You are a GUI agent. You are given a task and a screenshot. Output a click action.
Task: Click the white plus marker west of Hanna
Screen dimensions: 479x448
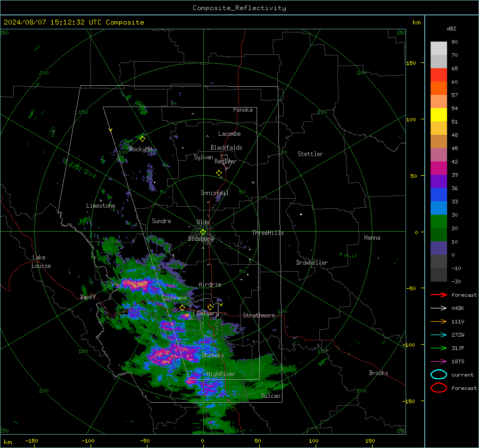[301, 214]
